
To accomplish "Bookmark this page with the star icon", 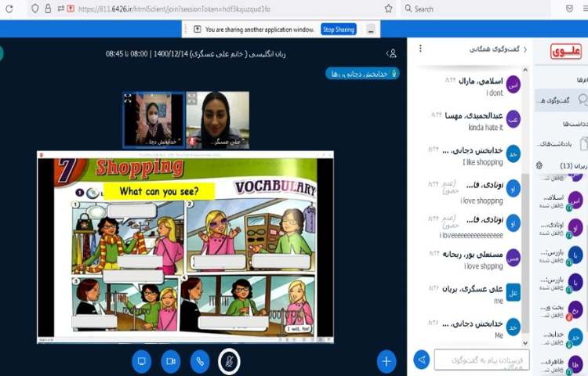I will click(388, 9).
